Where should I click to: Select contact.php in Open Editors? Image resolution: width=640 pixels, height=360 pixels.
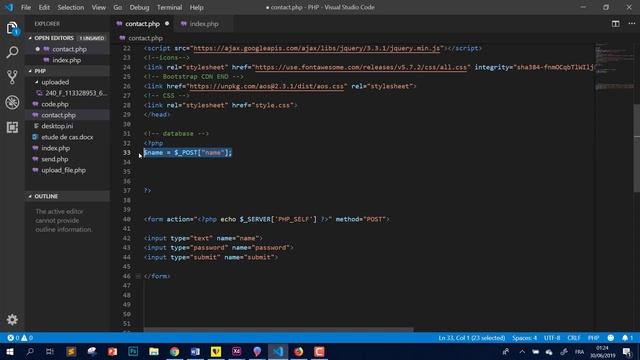pyautogui.click(x=69, y=49)
